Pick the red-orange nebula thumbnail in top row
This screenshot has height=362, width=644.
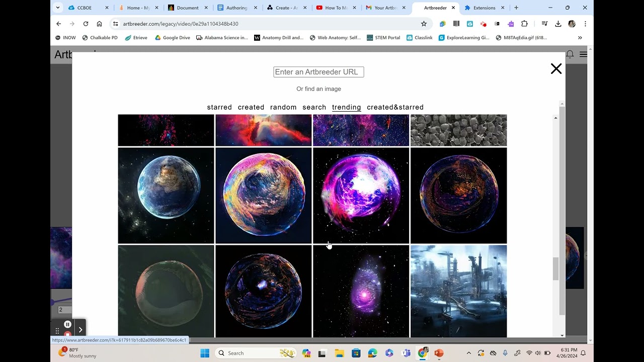pyautogui.click(x=264, y=130)
